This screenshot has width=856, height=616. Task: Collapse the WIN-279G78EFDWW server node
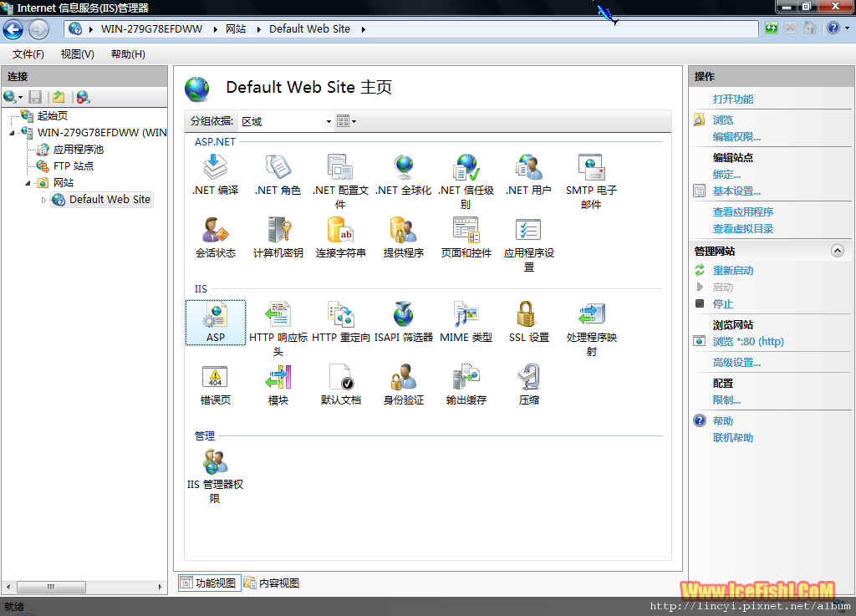12,133
